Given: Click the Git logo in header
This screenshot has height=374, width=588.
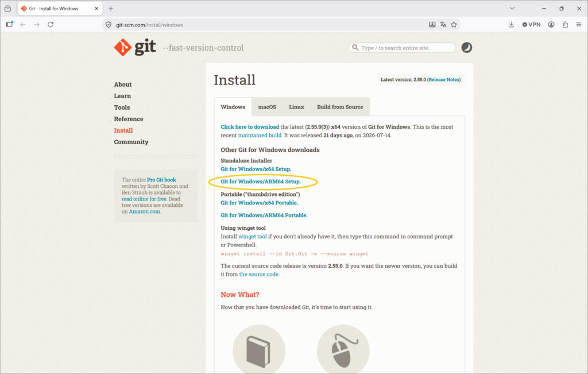Looking at the screenshot, I should pyautogui.click(x=135, y=47).
